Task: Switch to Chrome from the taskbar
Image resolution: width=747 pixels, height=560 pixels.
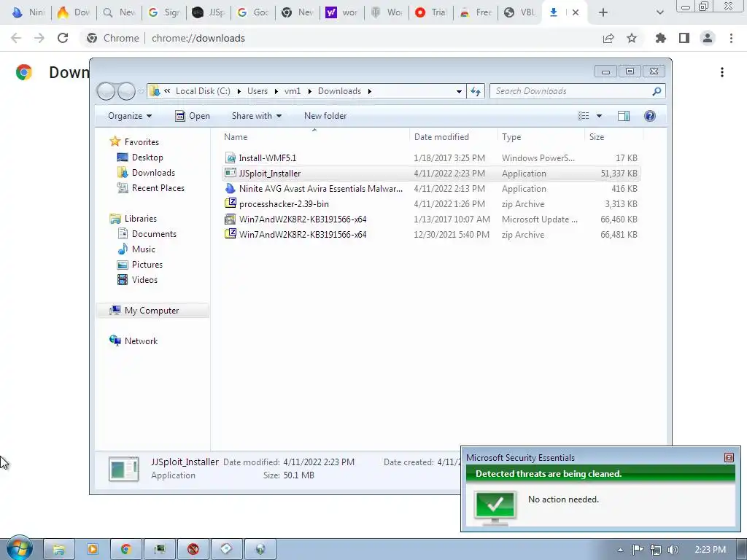Action: [125, 549]
